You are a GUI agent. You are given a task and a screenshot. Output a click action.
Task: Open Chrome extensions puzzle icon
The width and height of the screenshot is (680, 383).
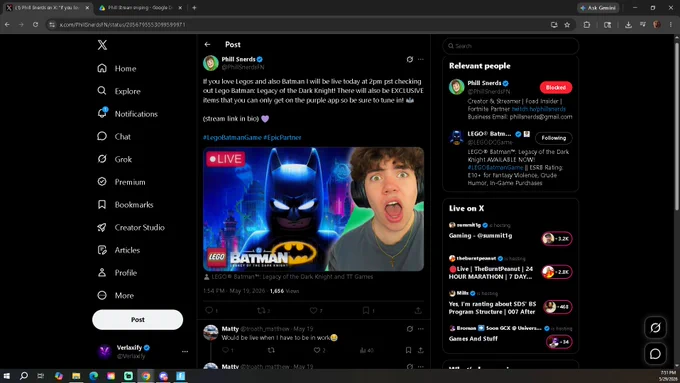(587, 25)
